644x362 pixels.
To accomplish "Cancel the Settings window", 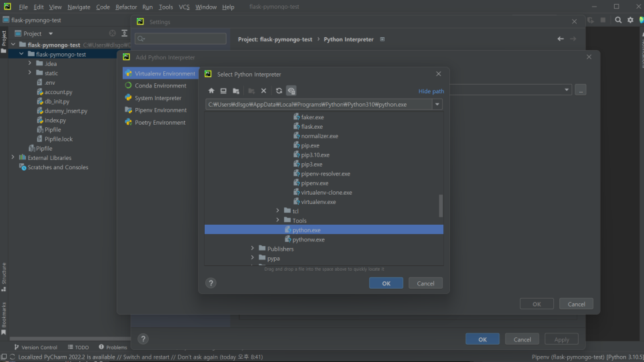I will coord(522,339).
